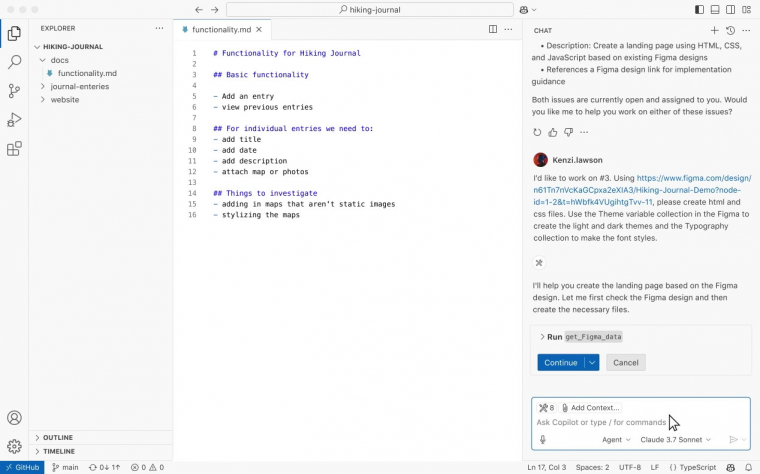Image resolution: width=760 pixels, height=474 pixels.
Task: Close the functionality.md tab
Action: (259, 30)
